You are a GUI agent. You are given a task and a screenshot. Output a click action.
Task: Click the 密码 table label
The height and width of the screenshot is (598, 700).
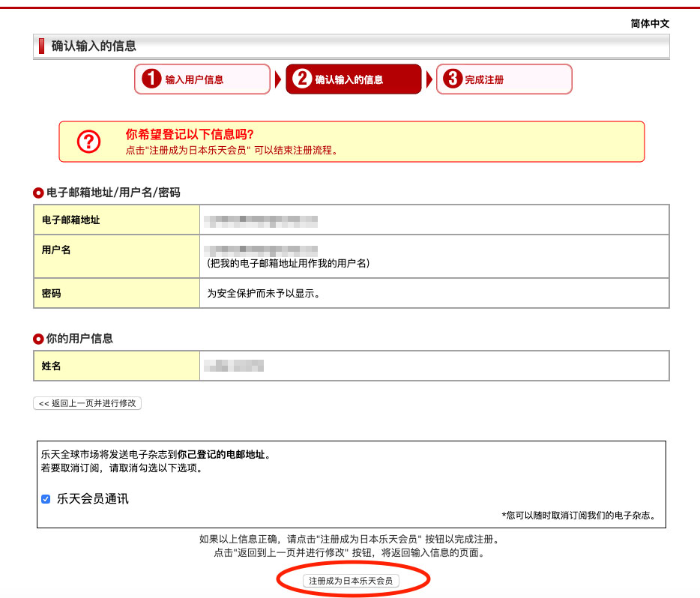click(x=52, y=293)
